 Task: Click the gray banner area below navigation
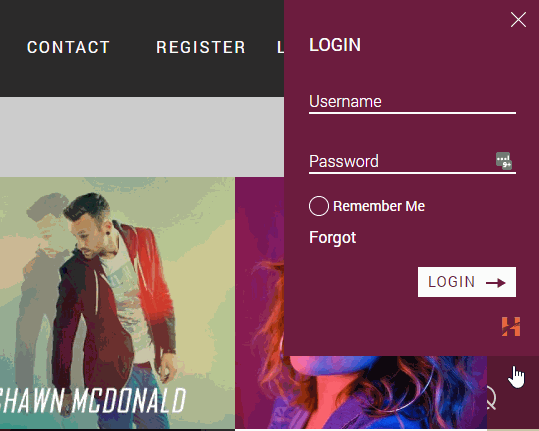[142, 137]
